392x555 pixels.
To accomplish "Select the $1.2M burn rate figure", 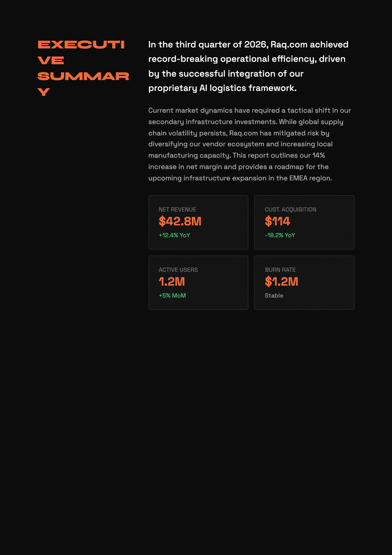I will (281, 282).
